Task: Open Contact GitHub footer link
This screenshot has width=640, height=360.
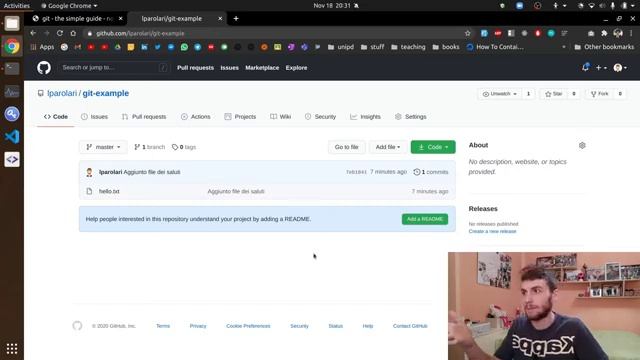Action: 410,326
